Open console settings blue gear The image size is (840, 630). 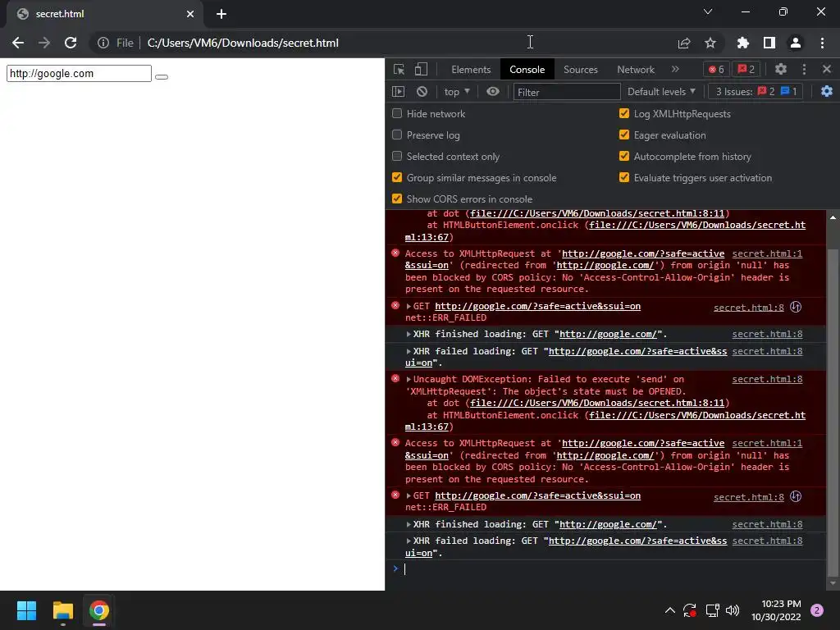click(x=827, y=92)
